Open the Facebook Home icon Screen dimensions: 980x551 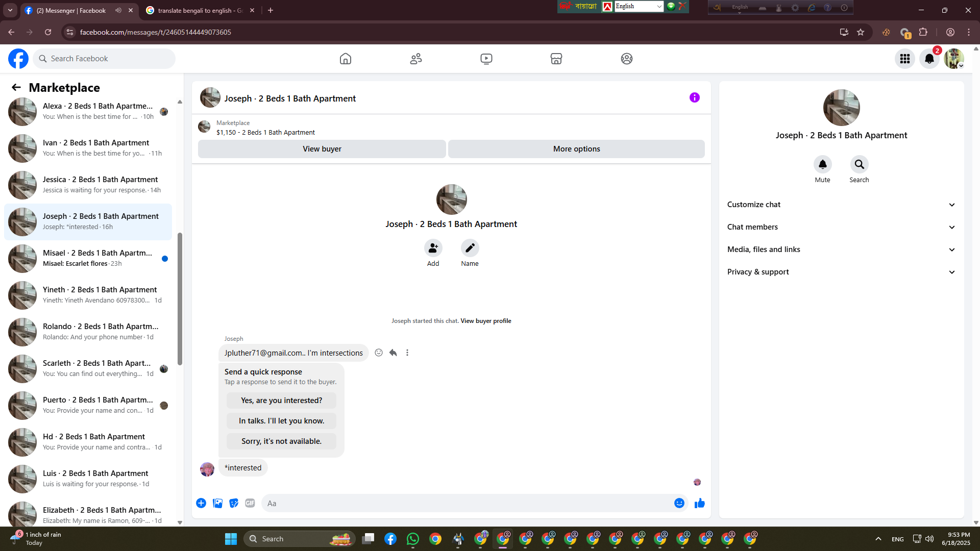point(346,59)
